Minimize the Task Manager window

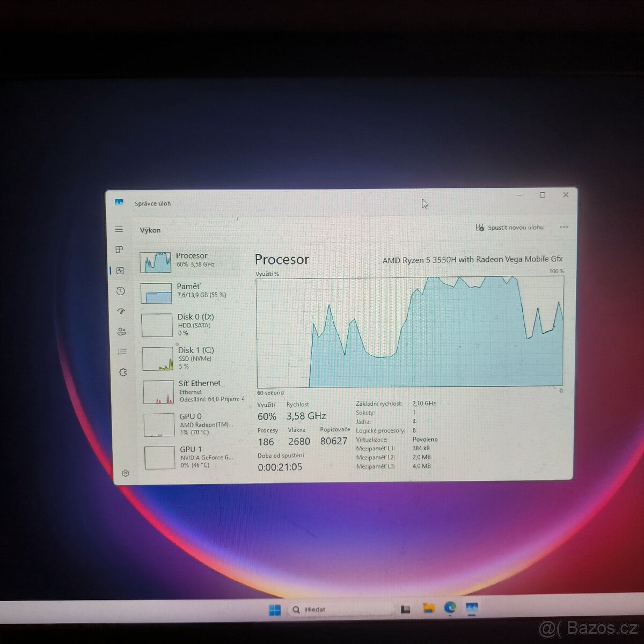519,195
